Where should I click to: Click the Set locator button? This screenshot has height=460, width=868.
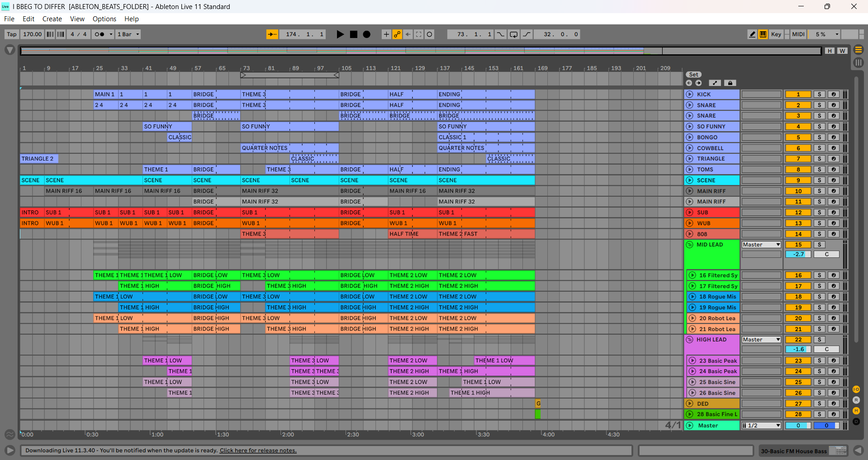click(694, 75)
